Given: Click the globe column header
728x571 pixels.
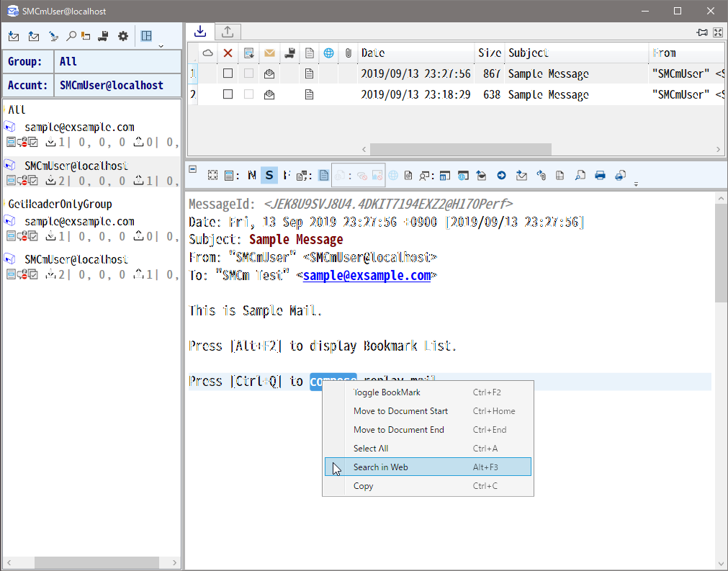Looking at the screenshot, I should [328, 53].
